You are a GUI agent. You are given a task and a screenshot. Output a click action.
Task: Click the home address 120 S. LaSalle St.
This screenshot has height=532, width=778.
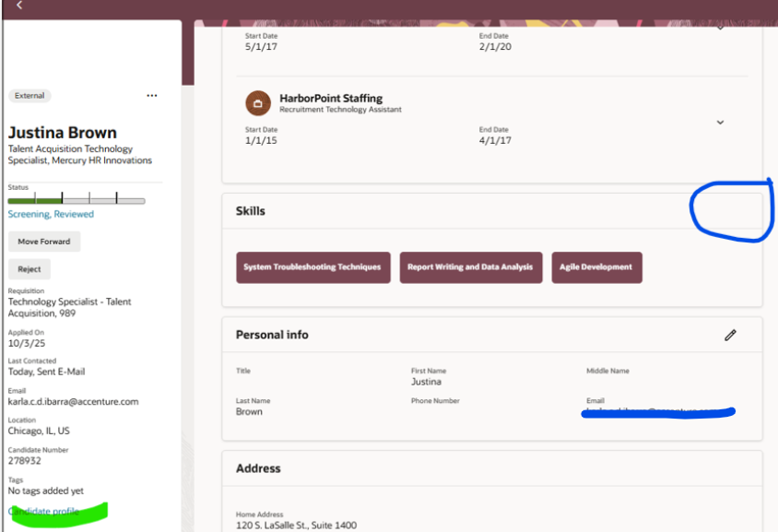pyautogui.click(x=296, y=525)
